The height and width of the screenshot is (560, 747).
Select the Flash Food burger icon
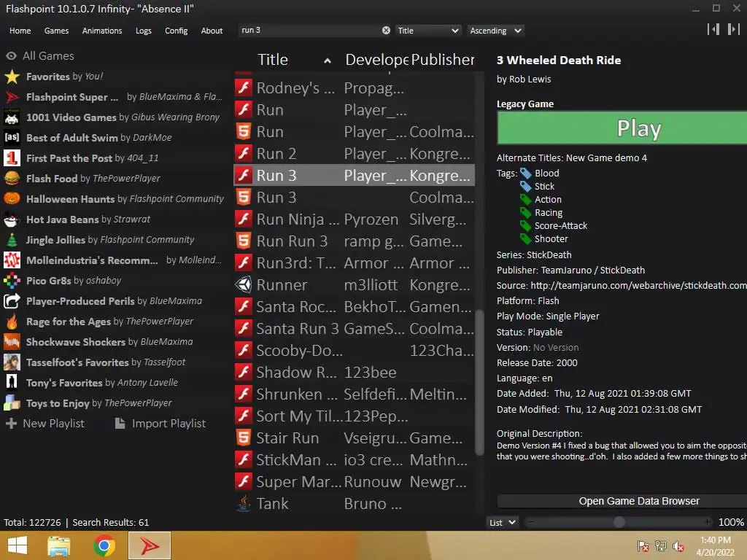(x=12, y=179)
